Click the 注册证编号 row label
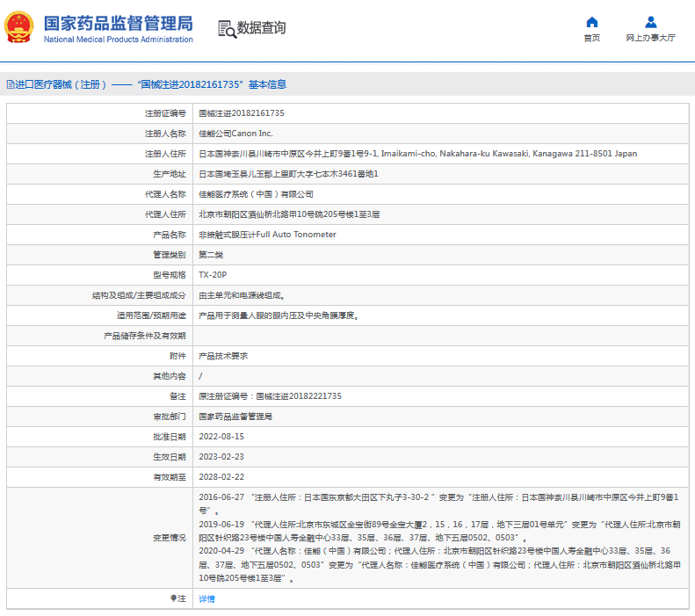Screen dimensions: 695x616 165,113
